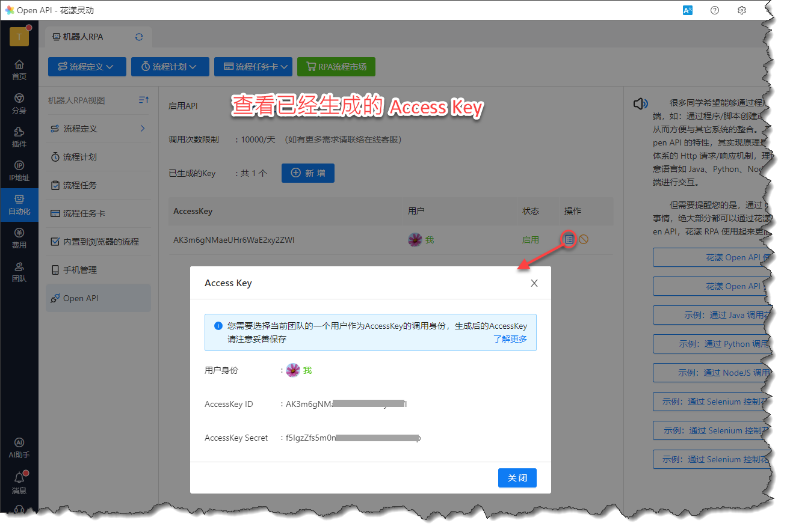Select 自动化 in the left sidebar
This screenshot has height=532, width=787.
[19, 205]
